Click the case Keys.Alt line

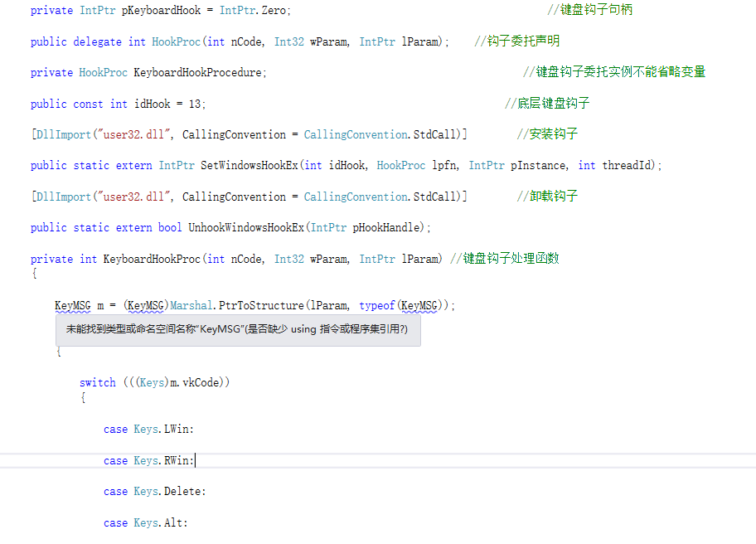click(146, 522)
